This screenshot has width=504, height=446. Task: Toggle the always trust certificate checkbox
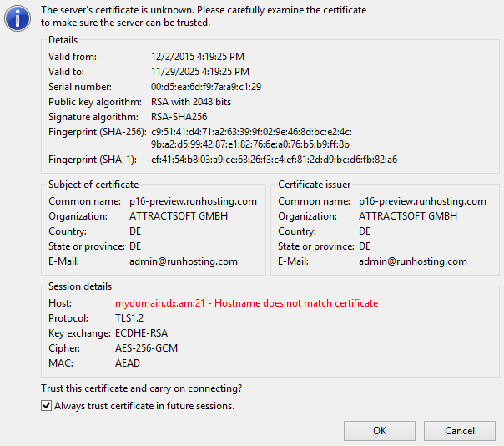pyautogui.click(x=47, y=407)
